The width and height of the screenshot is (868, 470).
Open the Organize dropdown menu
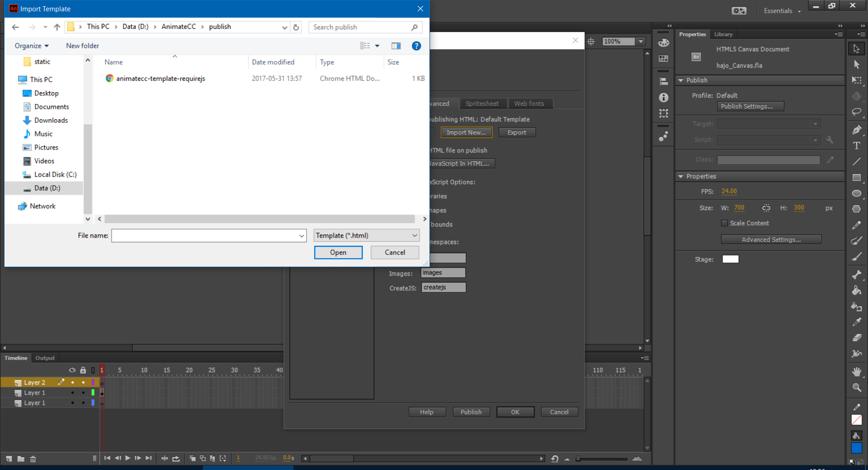pos(31,46)
